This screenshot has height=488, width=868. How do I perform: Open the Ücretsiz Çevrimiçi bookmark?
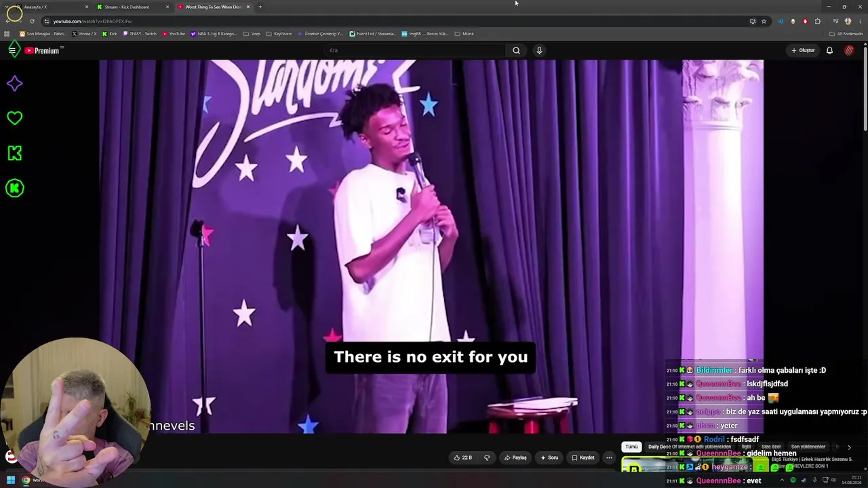(321, 33)
